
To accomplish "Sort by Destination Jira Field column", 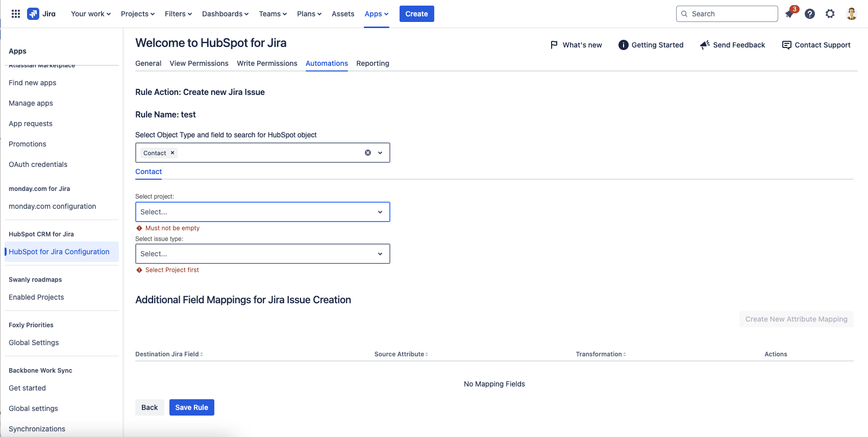I will point(169,354).
